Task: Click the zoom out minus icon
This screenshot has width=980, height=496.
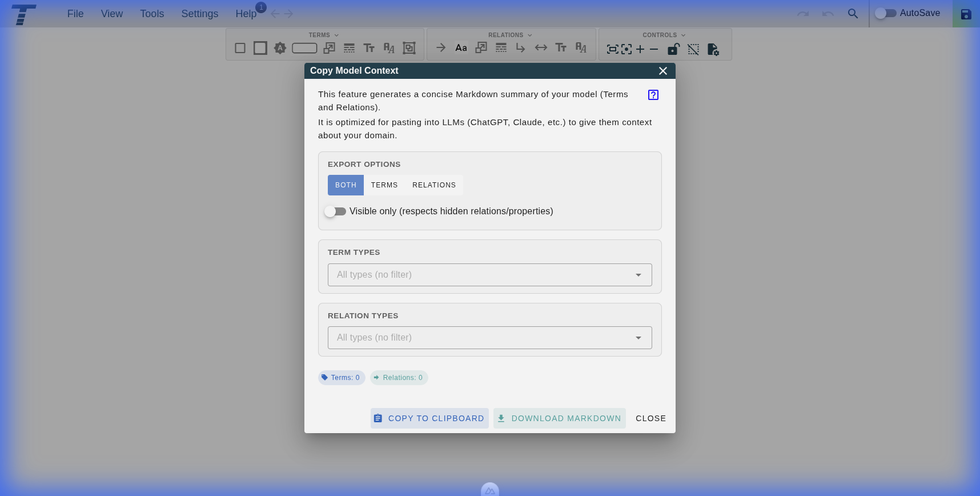Action: (x=654, y=50)
